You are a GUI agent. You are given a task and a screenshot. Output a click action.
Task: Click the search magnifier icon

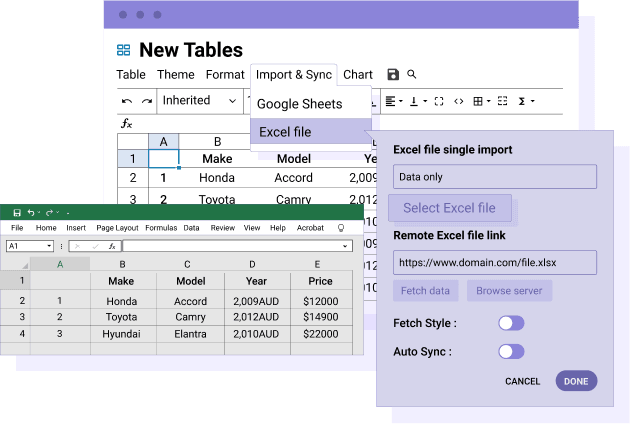412,75
